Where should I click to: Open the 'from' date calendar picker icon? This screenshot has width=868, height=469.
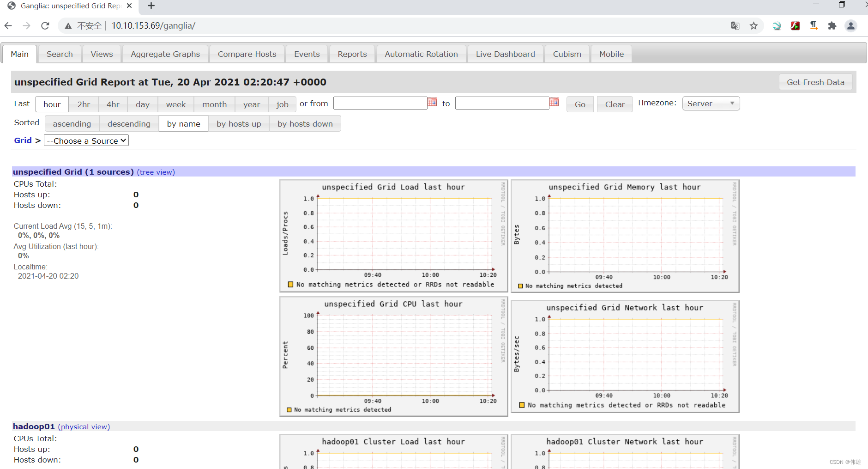pos(432,102)
